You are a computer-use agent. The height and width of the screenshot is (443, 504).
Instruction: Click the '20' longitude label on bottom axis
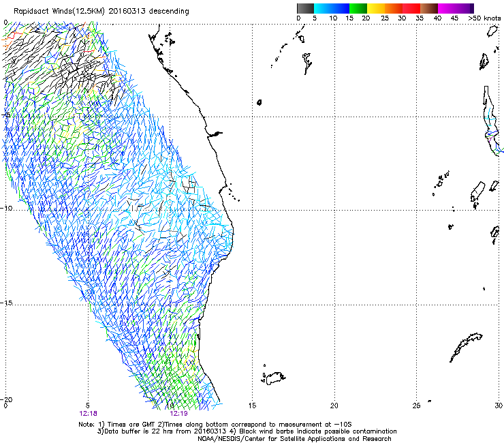pos(334,406)
